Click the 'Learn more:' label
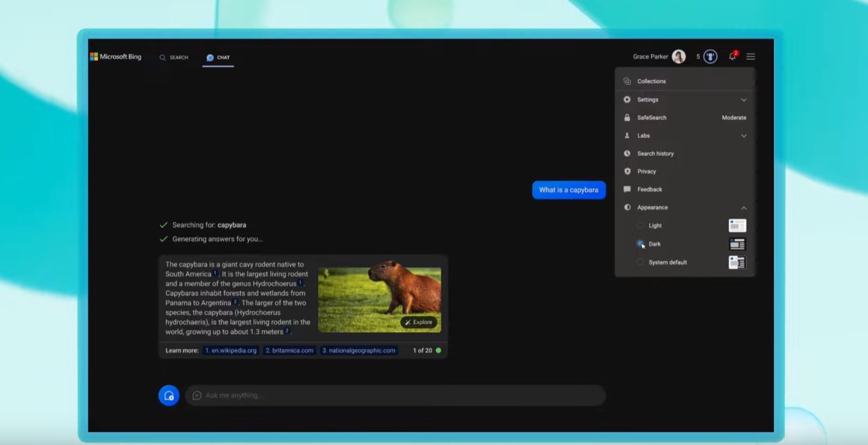 (182, 351)
